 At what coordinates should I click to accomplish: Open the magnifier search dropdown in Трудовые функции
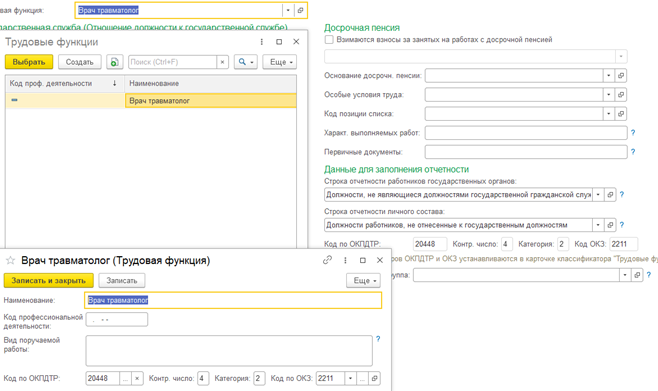pyautogui.click(x=245, y=62)
